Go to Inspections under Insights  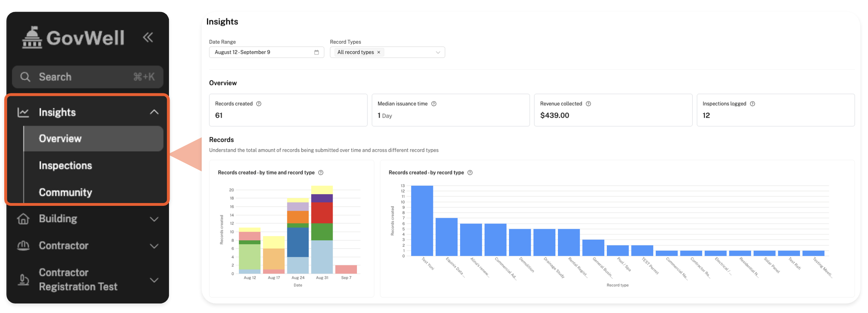pyautogui.click(x=65, y=165)
